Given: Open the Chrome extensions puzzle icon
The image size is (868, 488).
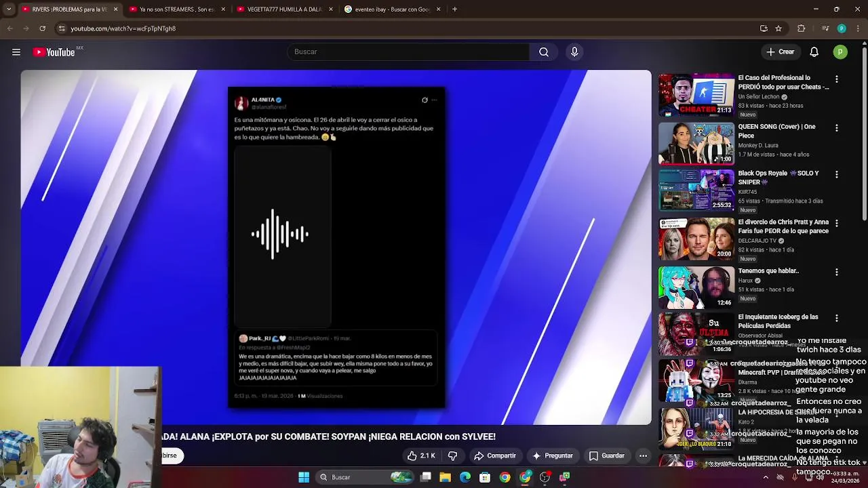Looking at the screenshot, I should click(x=801, y=28).
